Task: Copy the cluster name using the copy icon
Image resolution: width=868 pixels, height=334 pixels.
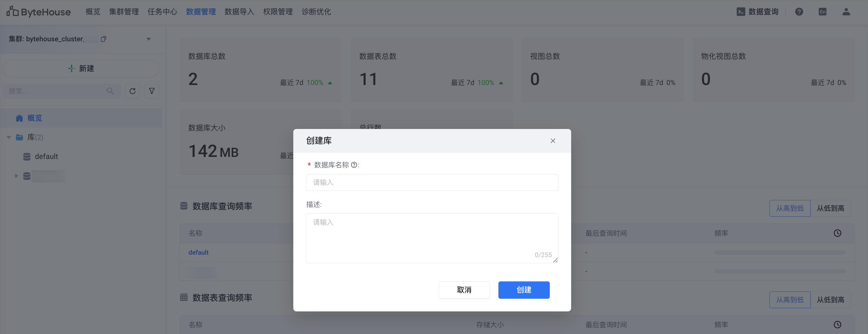Action: tap(103, 39)
